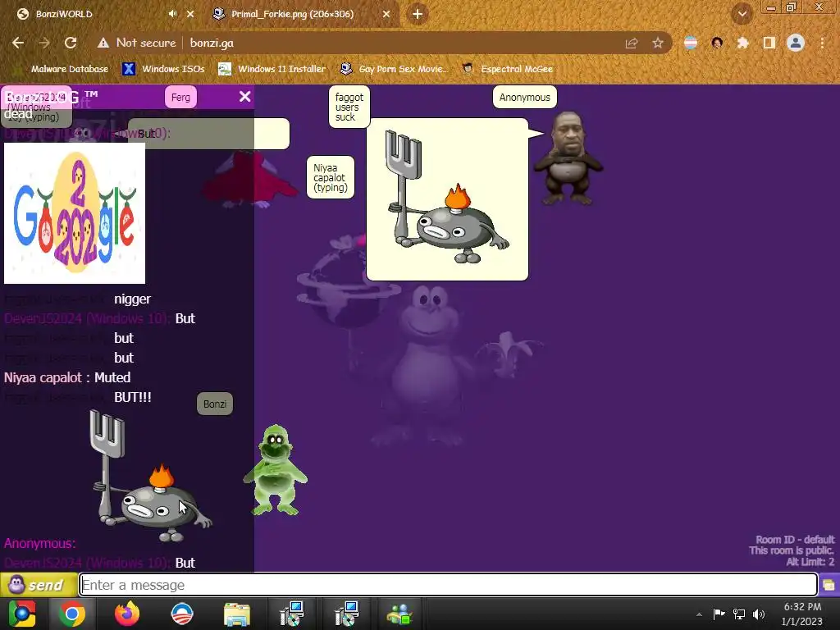Open the clock showing 6:32 PM
840x630 pixels.
click(802, 614)
